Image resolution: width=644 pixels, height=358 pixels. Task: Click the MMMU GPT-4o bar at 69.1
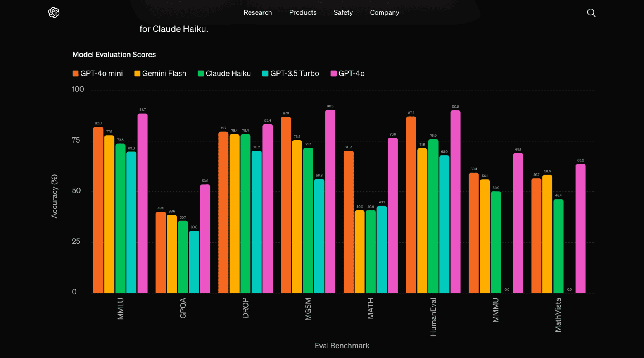tap(518, 223)
